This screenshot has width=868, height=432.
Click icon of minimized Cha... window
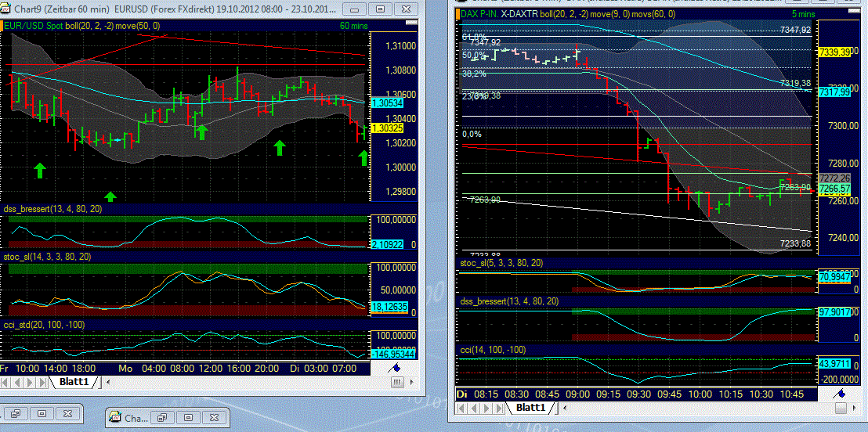pyautogui.click(x=116, y=418)
